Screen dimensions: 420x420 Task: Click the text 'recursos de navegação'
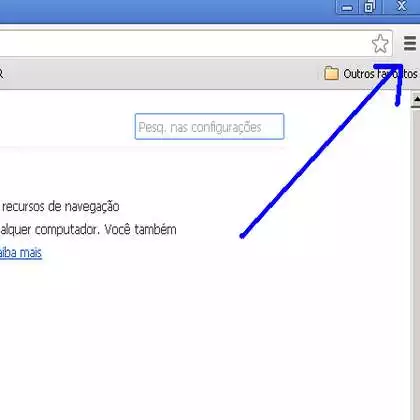tap(60, 207)
